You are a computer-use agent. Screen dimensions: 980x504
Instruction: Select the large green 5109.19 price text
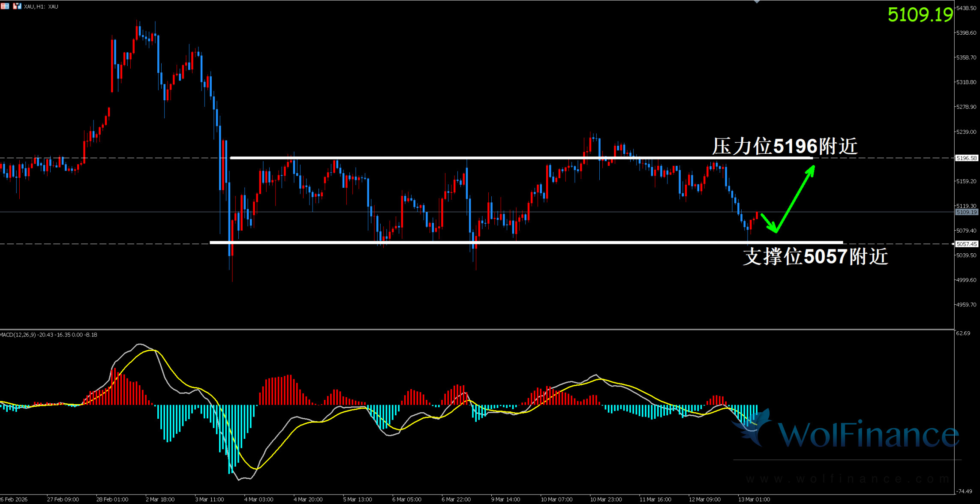click(920, 15)
